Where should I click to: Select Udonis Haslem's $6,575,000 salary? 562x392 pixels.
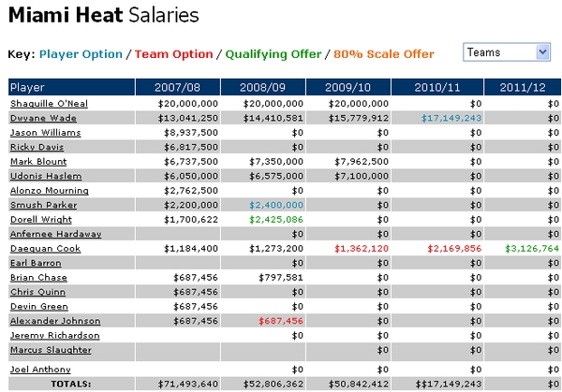[x=276, y=176]
